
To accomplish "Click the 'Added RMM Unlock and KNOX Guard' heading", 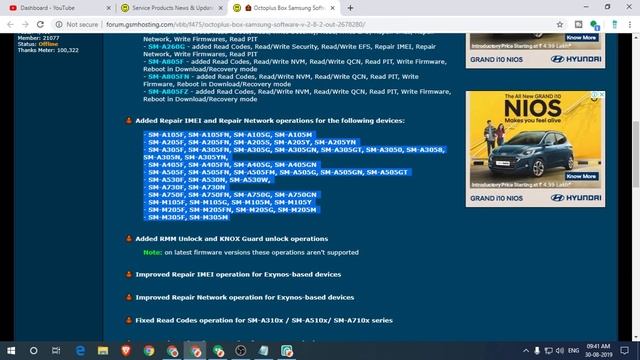I will coord(232,239).
